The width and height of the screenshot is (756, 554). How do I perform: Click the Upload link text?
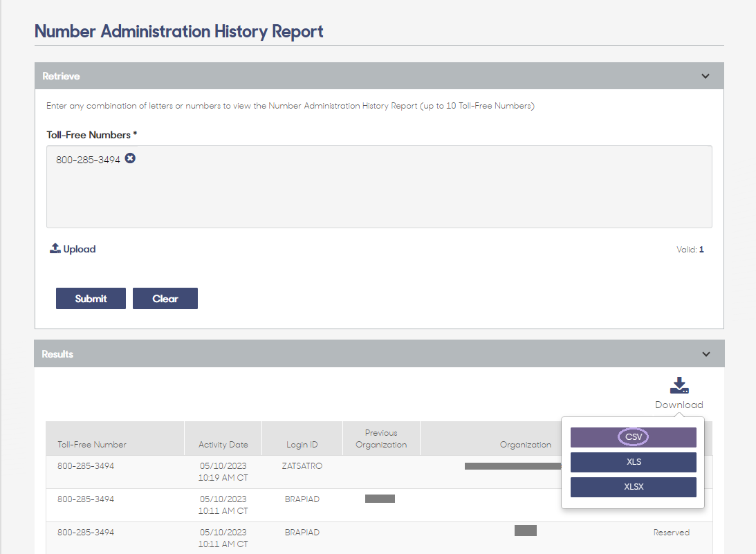pyautogui.click(x=80, y=249)
